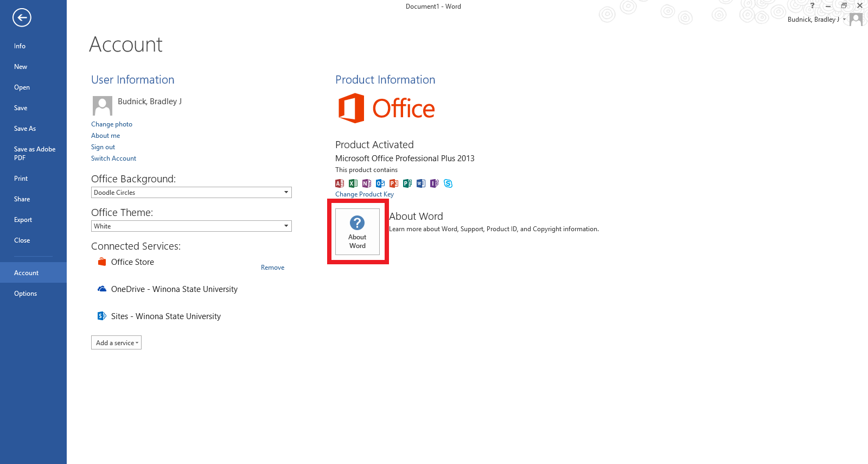The height and width of the screenshot is (464, 868).
Task: Click the Change Product Key link
Action: click(x=364, y=194)
